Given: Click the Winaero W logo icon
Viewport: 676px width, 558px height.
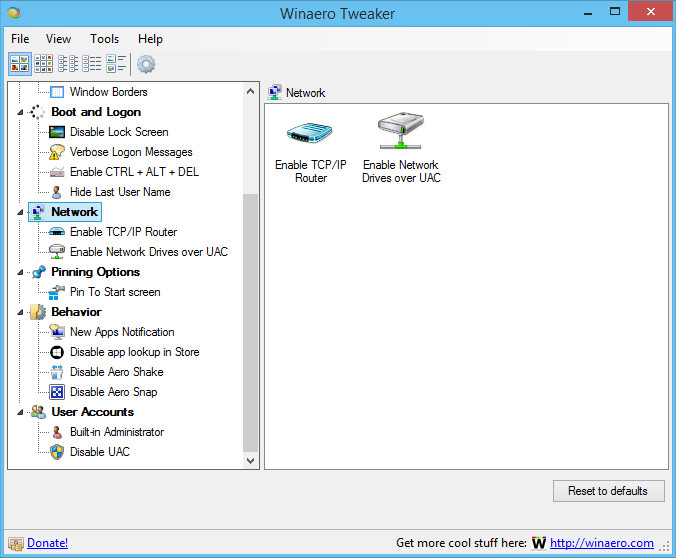Looking at the screenshot, I should [539, 543].
